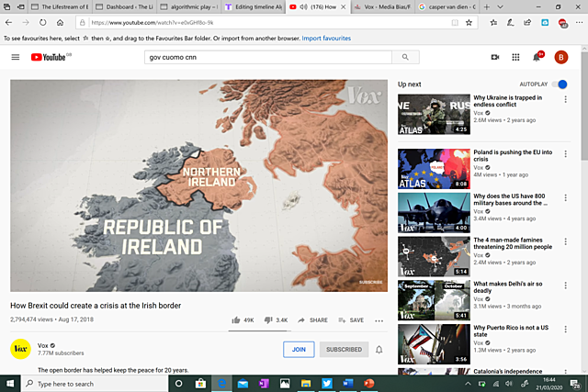Open the red extension icon in toolbar

[x=562, y=23]
